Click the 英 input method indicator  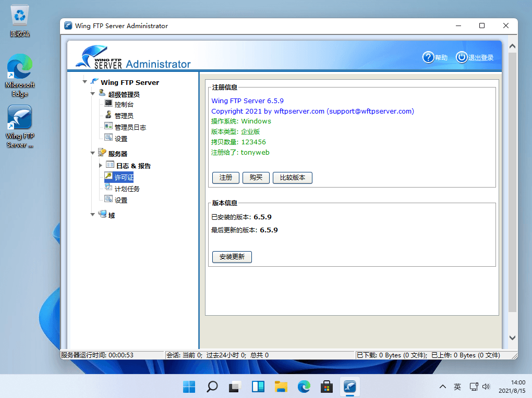click(x=457, y=387)
